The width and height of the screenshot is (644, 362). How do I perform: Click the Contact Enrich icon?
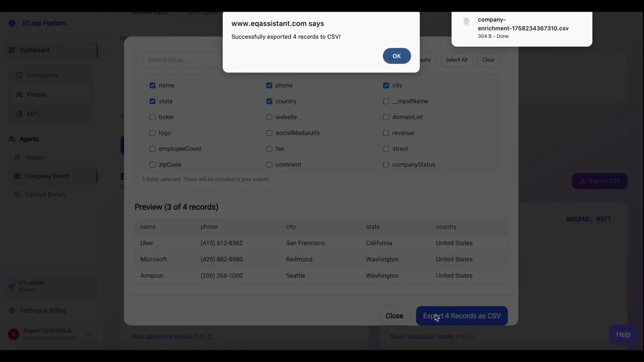coord(18,195)
